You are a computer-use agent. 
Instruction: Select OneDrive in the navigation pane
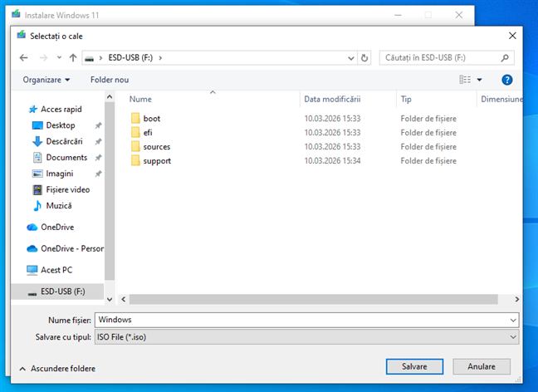coord(50,228)
